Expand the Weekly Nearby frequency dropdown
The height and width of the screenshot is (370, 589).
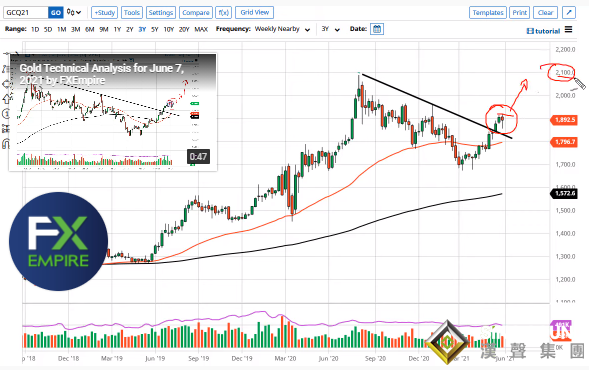click(282, 29)
